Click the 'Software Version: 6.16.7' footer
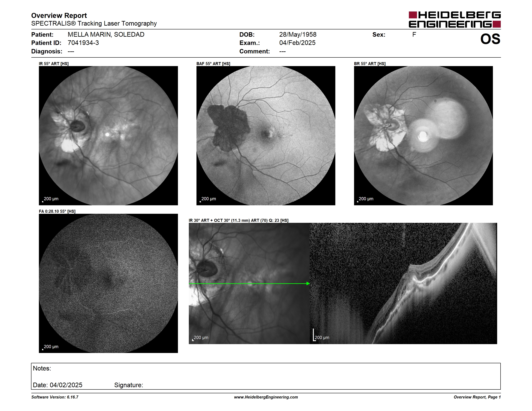The width and height of the screenshot is (532, 411). coord(55,397)
